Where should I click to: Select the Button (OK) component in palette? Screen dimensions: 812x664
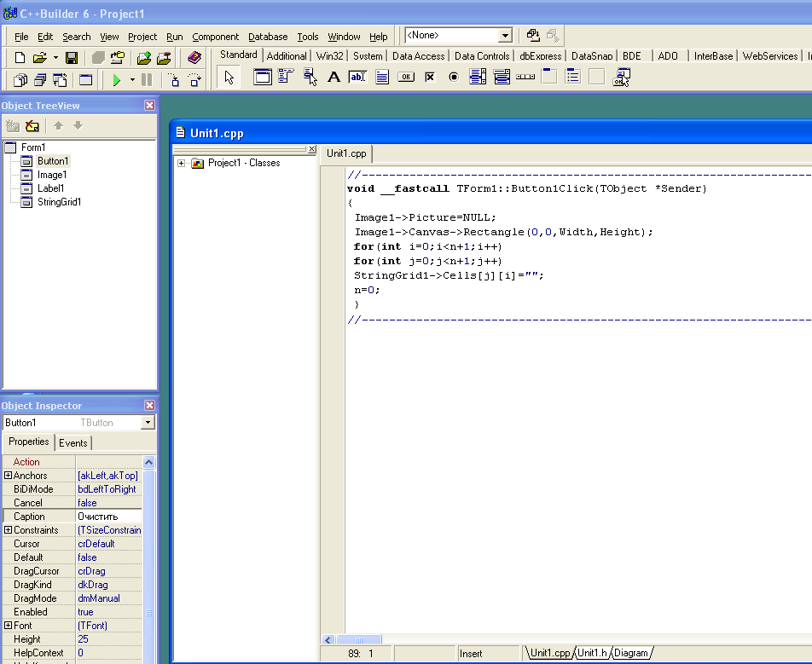406,77
